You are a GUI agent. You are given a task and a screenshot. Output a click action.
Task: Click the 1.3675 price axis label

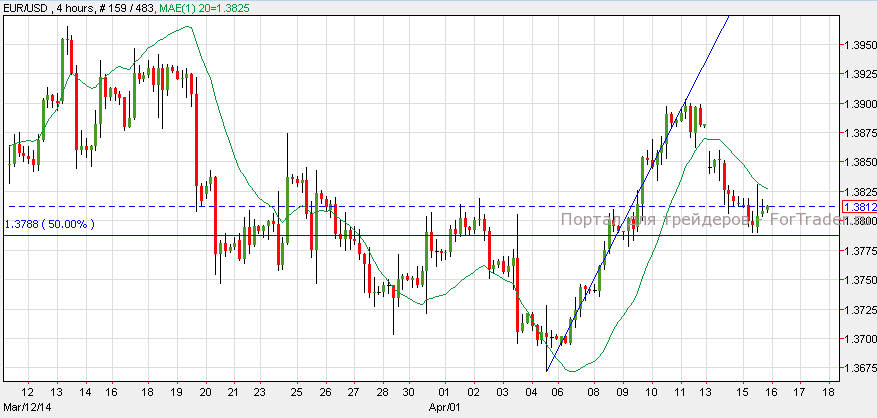click(859, 369)
